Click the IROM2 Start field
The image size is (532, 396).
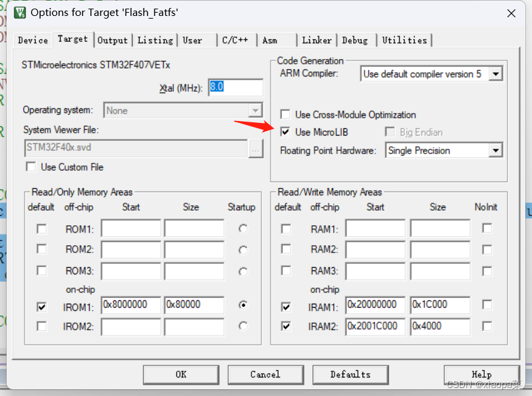coord(131,327)
